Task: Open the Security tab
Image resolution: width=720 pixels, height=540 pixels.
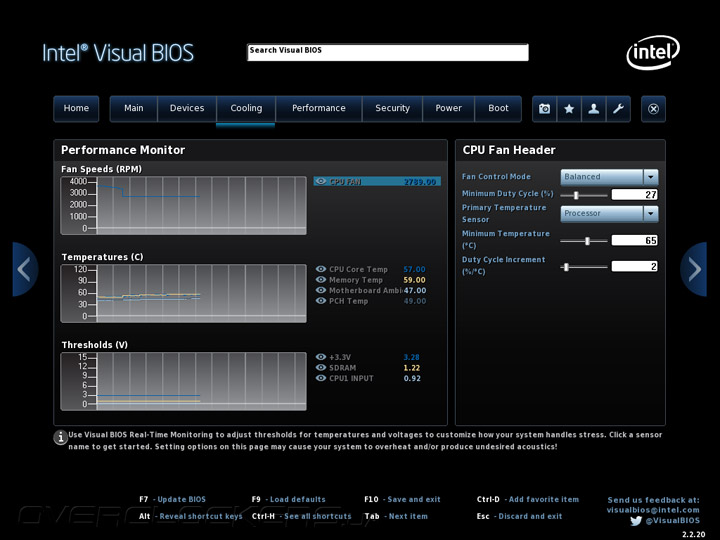Action: (x=392, y=108)
